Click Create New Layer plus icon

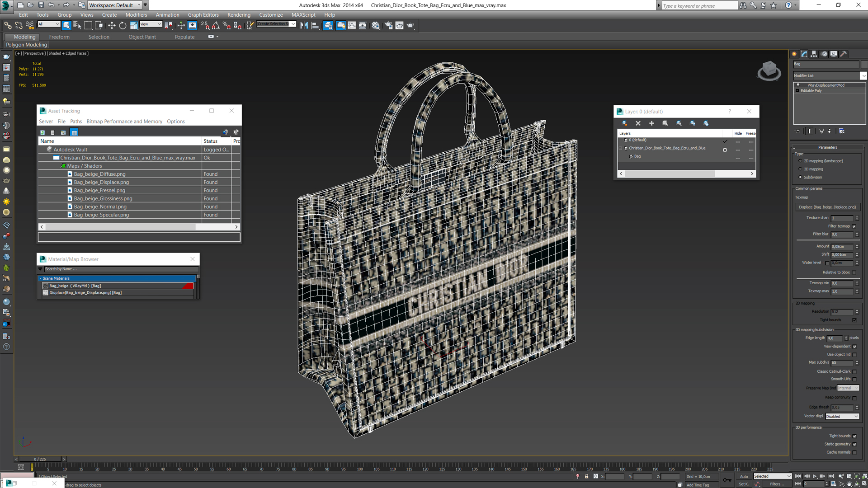[x=651, y=123]
